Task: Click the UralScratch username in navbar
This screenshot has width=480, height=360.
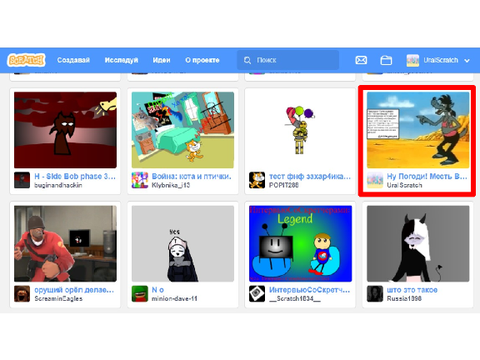Action: [441, 60]
